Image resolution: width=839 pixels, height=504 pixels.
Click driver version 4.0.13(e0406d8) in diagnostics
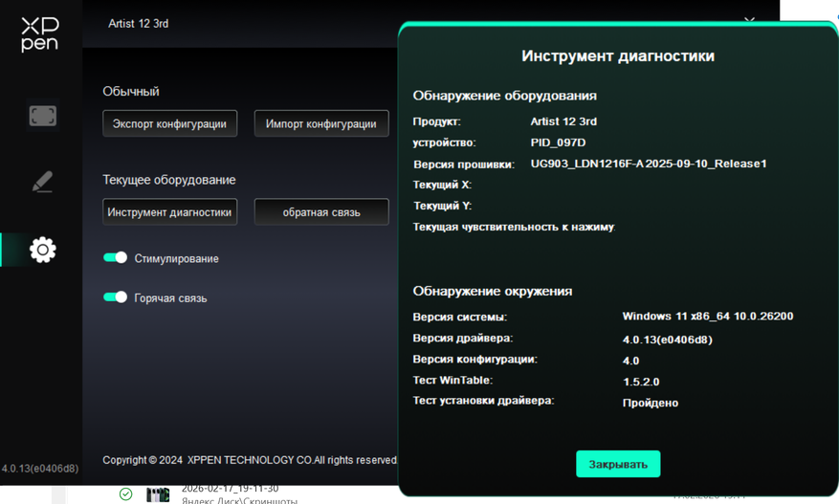[x=667, y=340]
